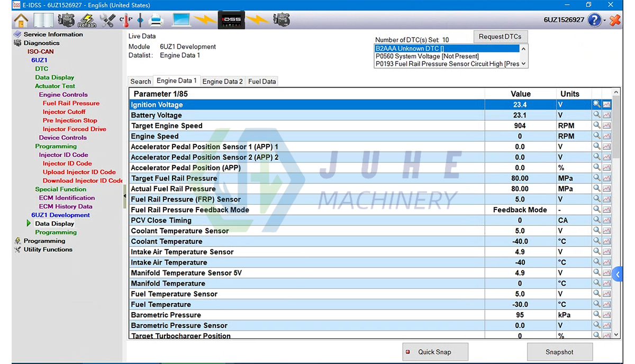635x364 pixels.
Task: Click the Snapshot button
Action: [x=560, y=352]
